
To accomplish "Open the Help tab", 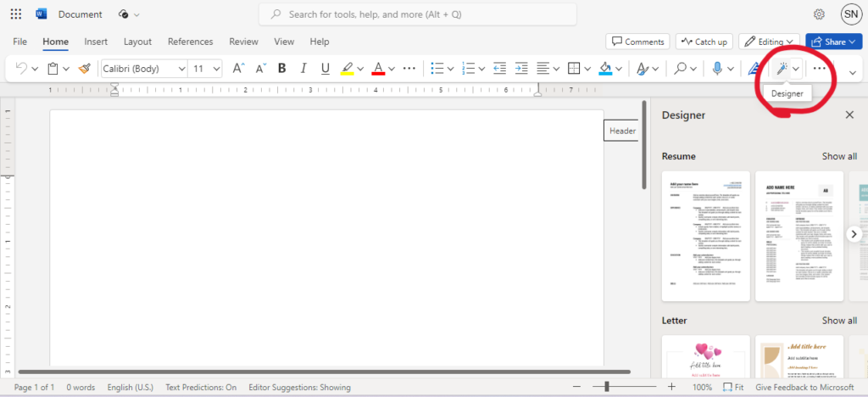I will (320, 42).
